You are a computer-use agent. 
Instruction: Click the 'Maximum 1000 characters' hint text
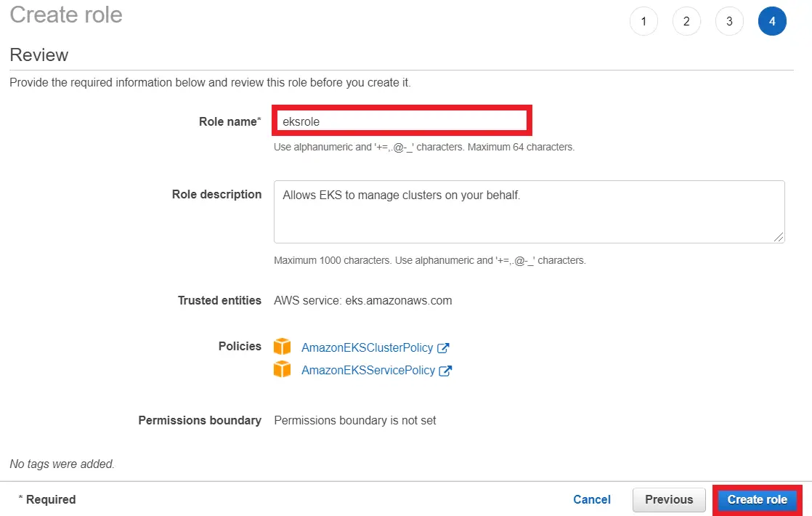[x=333, y=261]
